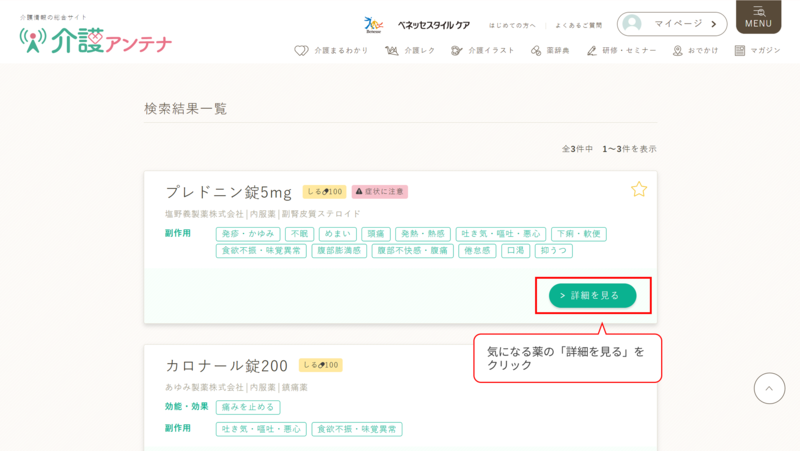Open the 薬辞典 menu item
The height and width of the screenshot is (451, 800).
[x=550, y=51]
